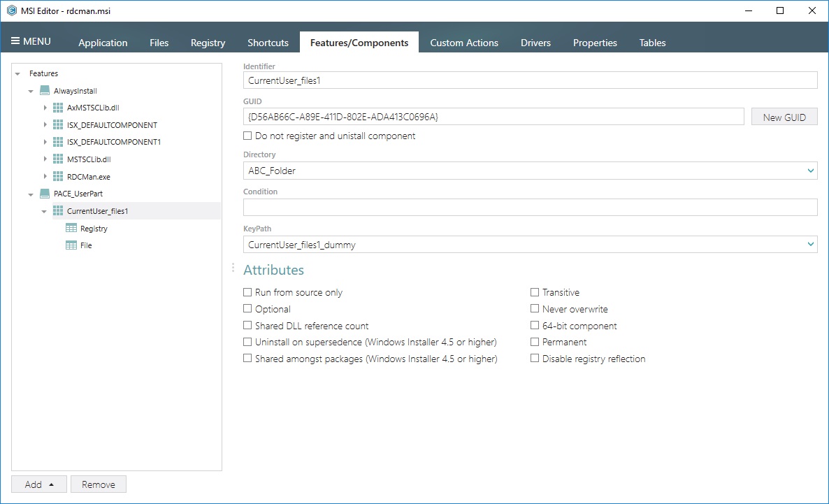Click the AxMSTSCLib.dll component grid icon

58,108
